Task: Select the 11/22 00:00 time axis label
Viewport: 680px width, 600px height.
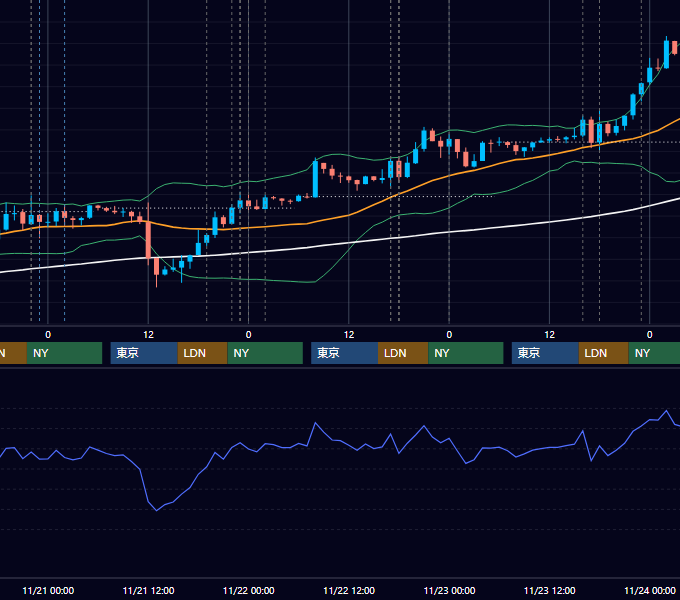Action: [248, 590]
